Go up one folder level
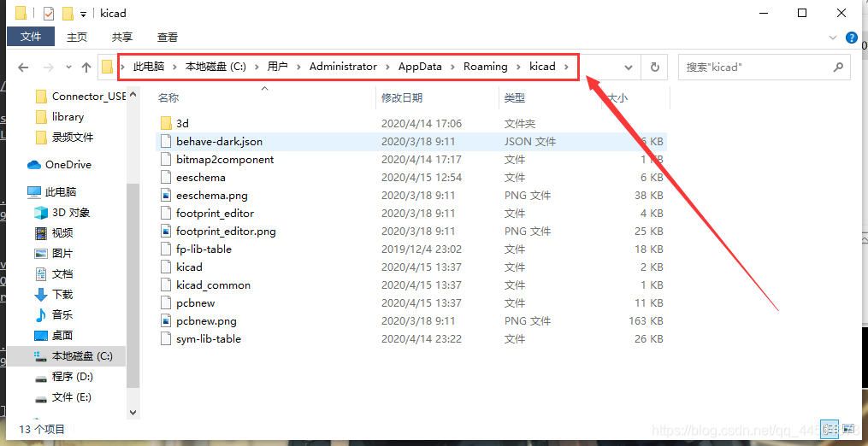Image resolution: width=868 pixels, height=446 pixels. 86,67
